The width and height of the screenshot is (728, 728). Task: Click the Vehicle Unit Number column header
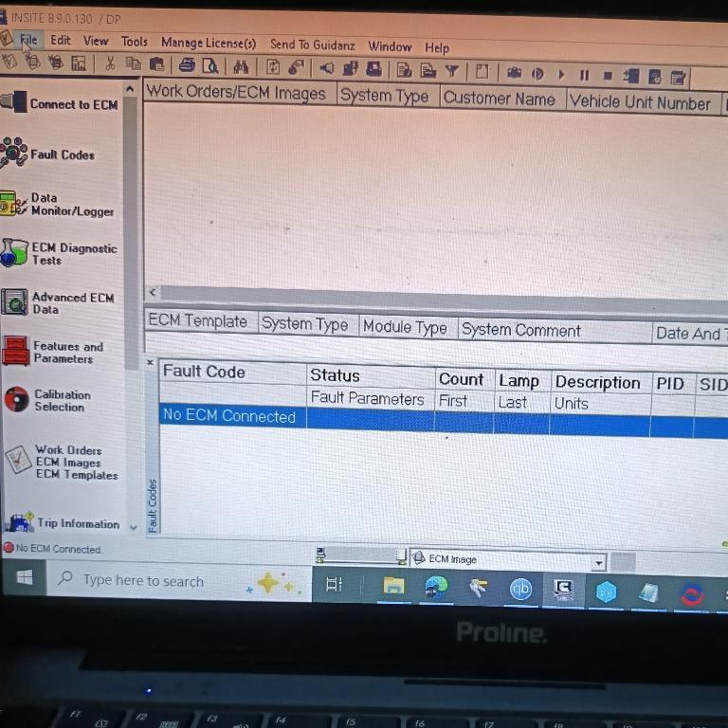tap(643, 102)
